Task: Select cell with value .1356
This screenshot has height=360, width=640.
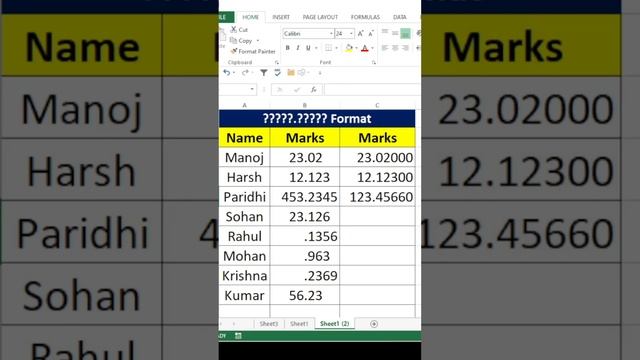Action: [305, 236]
